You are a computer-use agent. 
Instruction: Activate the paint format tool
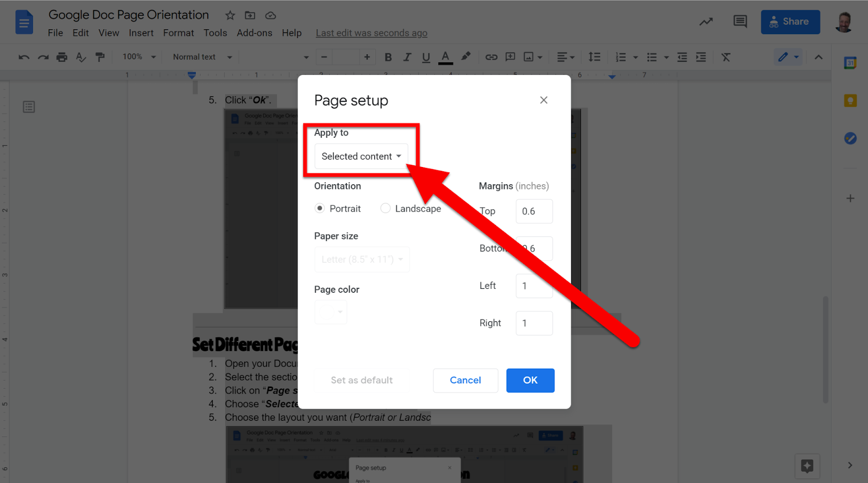click(x=100, y=57)
